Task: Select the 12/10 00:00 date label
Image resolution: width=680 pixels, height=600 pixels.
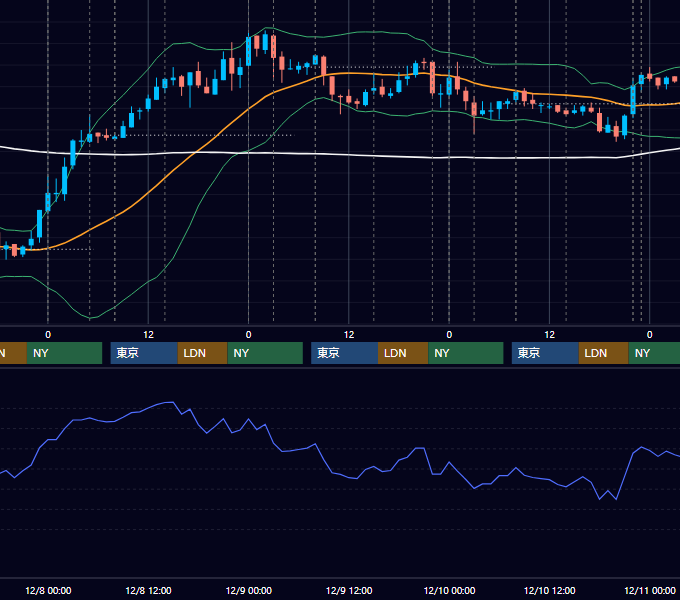Action: 449,590
